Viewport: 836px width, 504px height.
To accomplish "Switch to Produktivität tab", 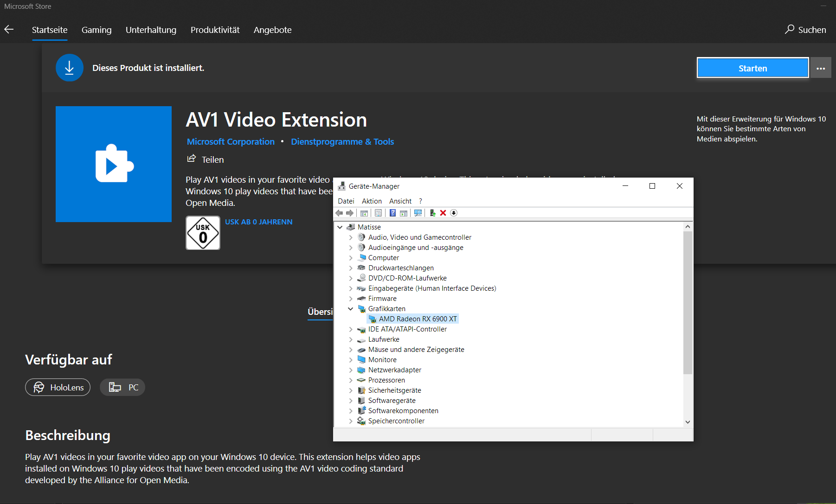I will tap(215, 30).
